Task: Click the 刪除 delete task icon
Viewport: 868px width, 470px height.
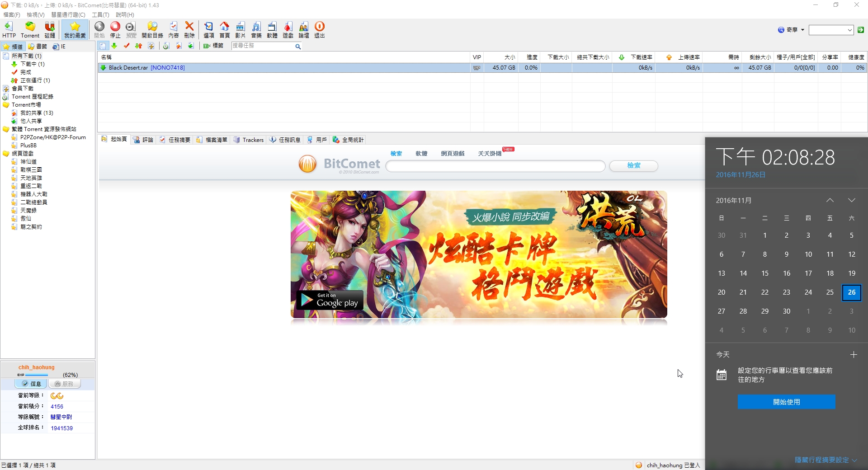Action: point(189,30)
